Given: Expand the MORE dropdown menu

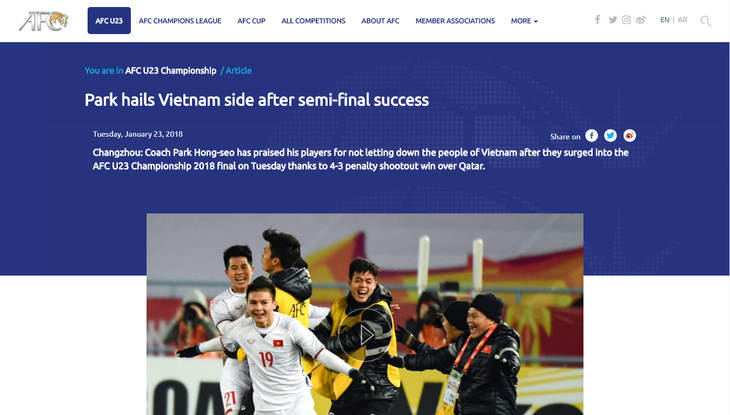Looking at the screenshot, I should point(524,21).
